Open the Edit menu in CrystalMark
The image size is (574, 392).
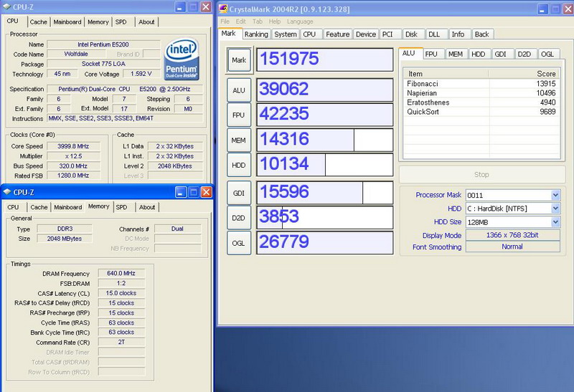(x=240, y=21)
